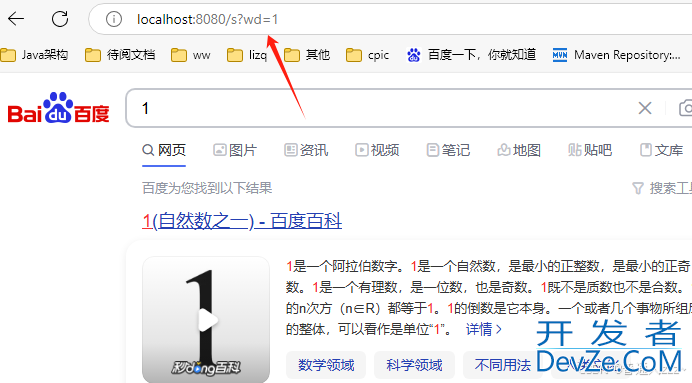Reload the page with refresh icon
Image resolution: width=692 pixels, height=383 pixels.
click(60, 19)
